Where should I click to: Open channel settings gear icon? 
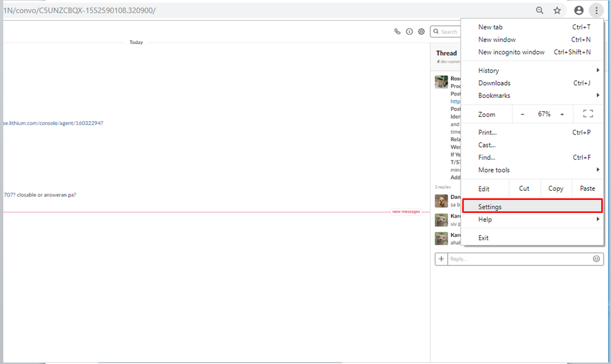pyautogui.click(x=421, y=32)
